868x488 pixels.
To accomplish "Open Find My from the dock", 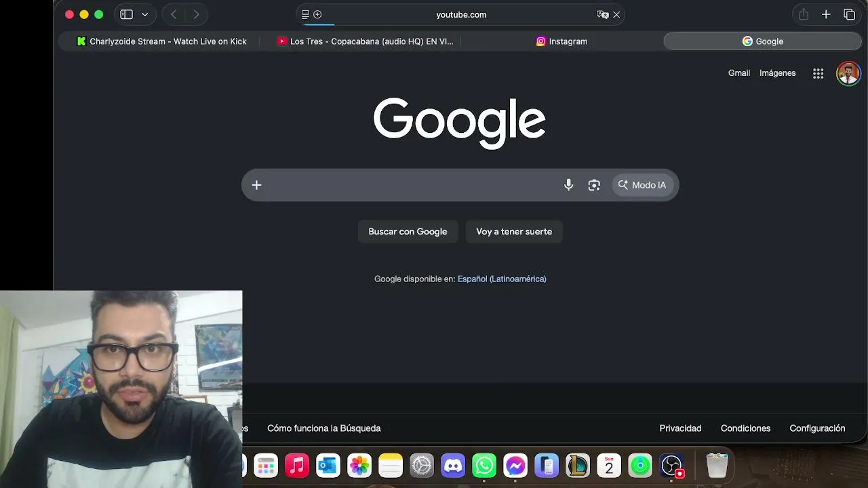I will pyautogui.click(x=640, y=466).
